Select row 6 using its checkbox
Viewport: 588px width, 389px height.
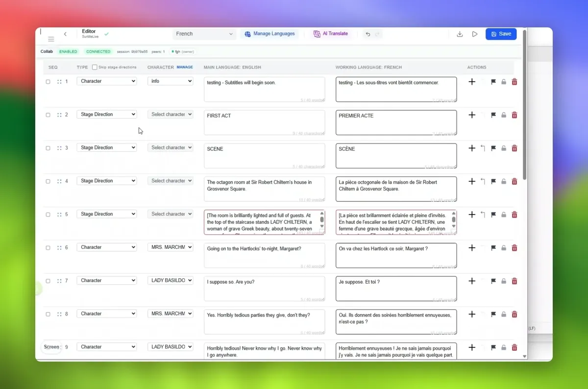point(48,248)
